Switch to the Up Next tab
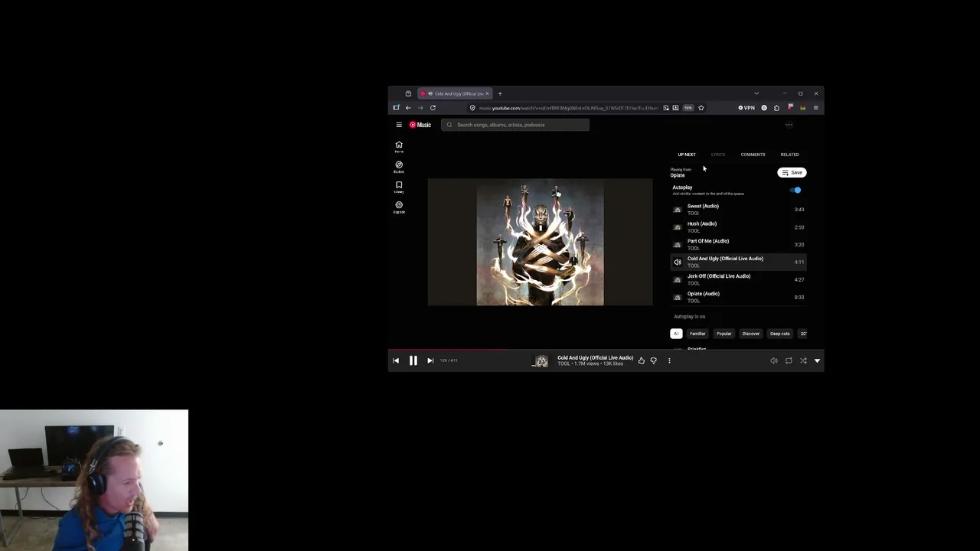This screenshot has width=980, height=551. point(687,155)
